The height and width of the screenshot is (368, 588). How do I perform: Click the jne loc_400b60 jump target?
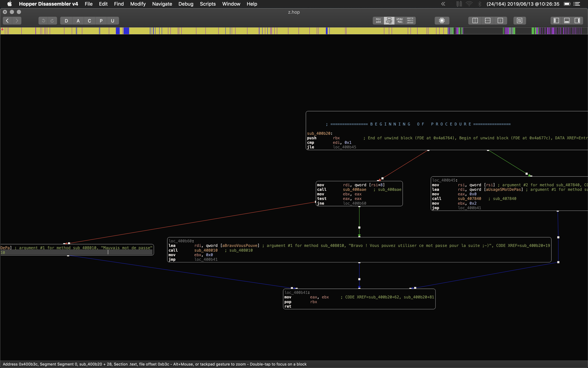(x=355, y=203)
